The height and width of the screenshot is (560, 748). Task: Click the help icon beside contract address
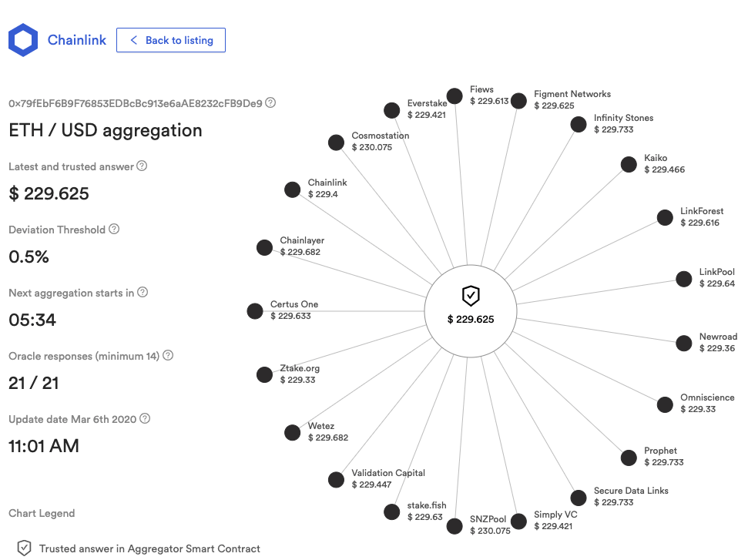[270, 102]
